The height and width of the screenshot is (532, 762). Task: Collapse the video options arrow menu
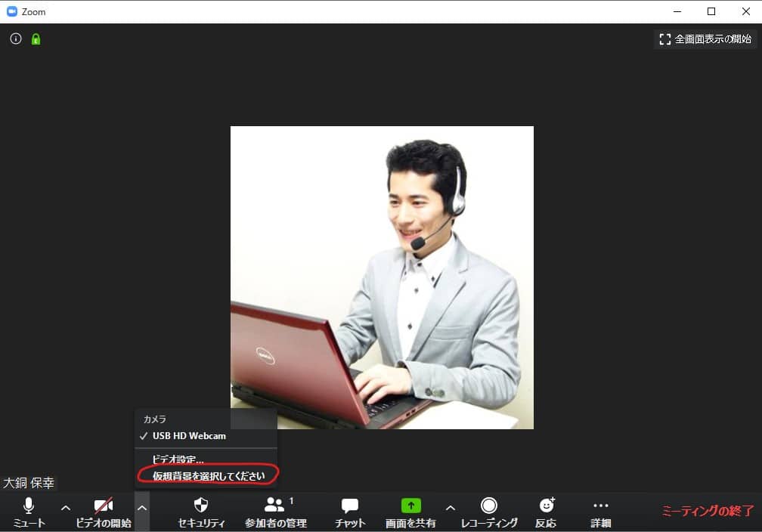tap(142, 508)
